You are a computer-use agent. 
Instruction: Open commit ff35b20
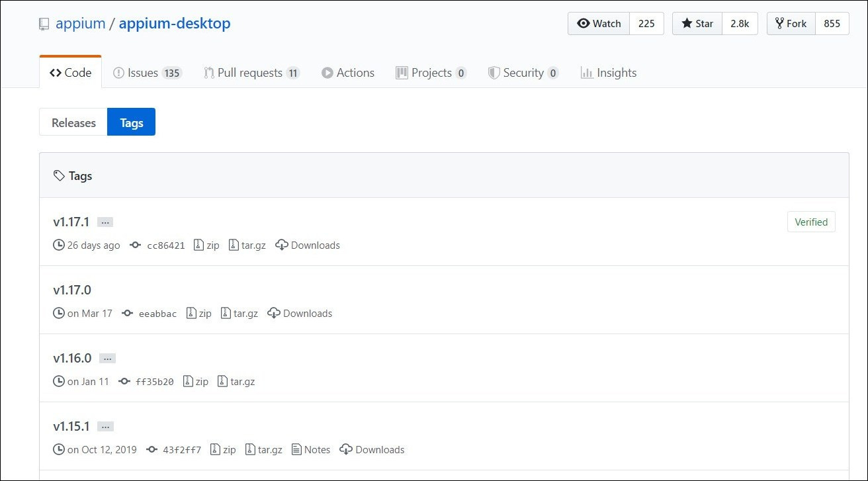(x=146, y=382)
